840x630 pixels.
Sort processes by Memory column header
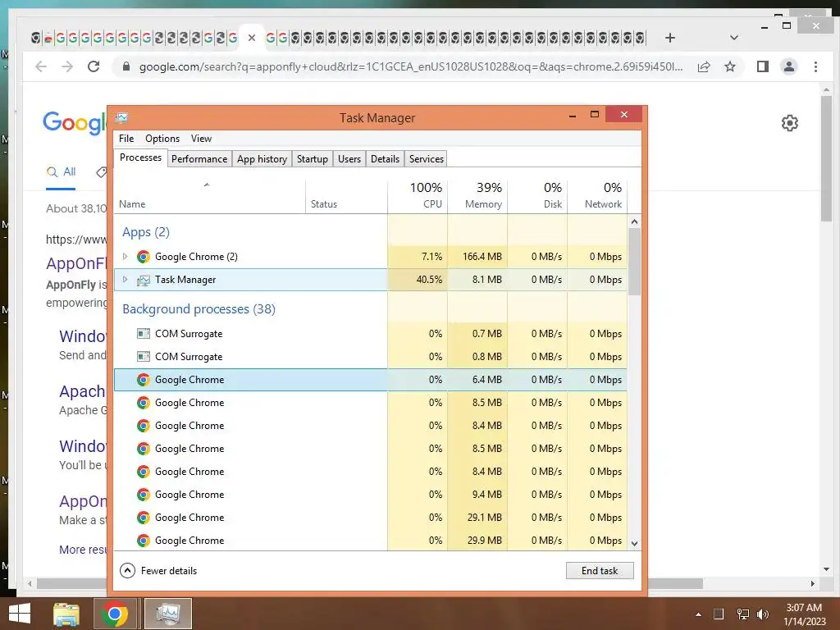[478, 195]
